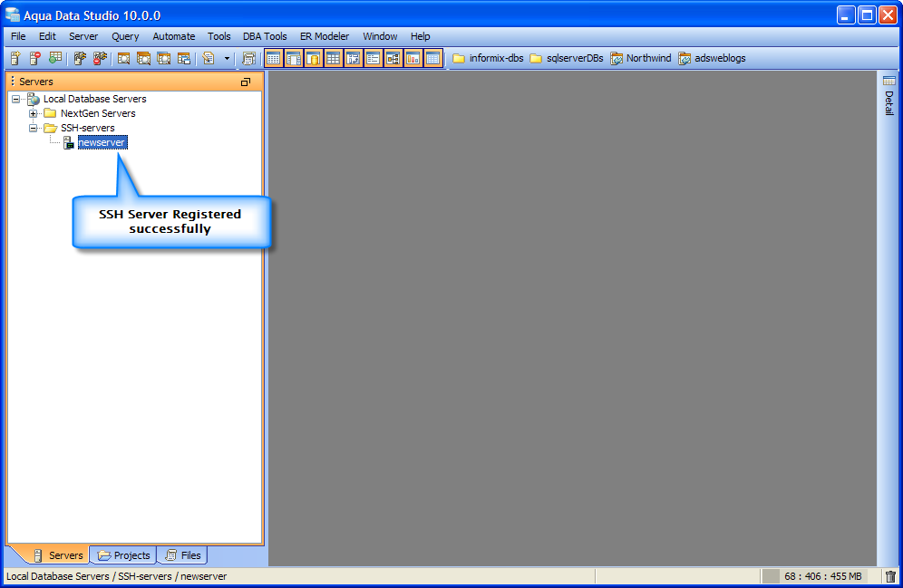Click the adsweblogs bookmark icon

coord(685,59)
